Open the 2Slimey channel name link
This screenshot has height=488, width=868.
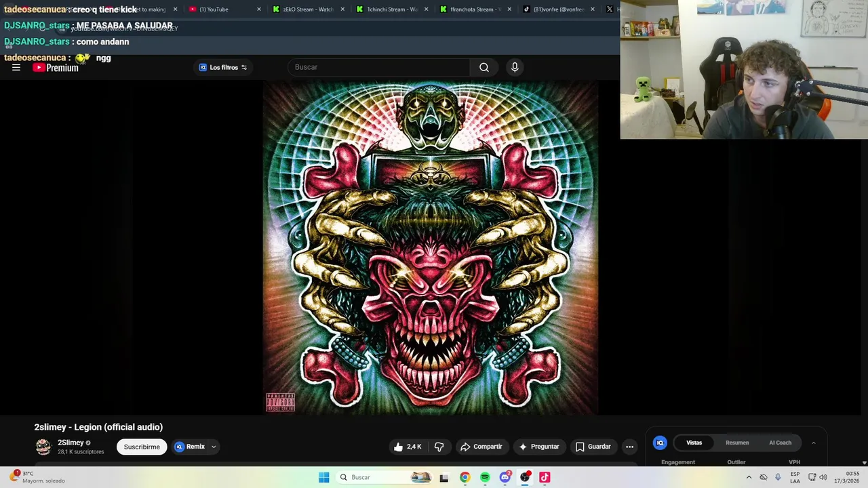(x=71, y=443)
